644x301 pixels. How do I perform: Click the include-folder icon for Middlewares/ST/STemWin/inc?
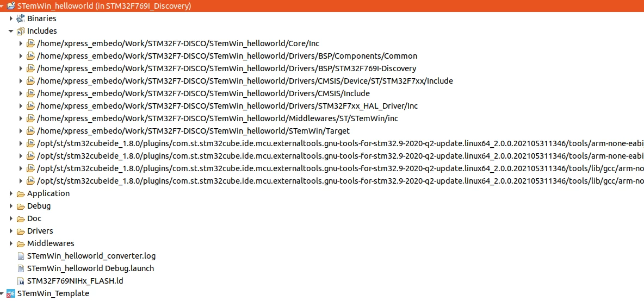[x=30, y=118]
